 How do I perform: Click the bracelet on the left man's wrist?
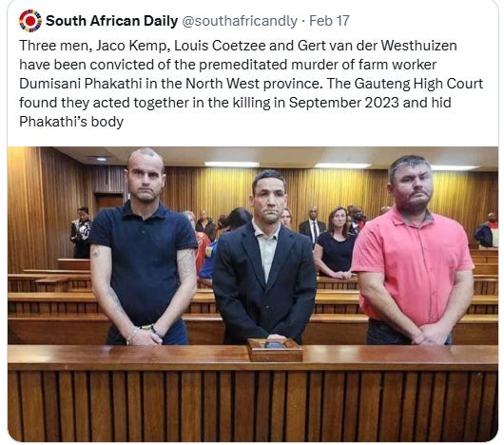pyautogui.click(x=132, y=334)
